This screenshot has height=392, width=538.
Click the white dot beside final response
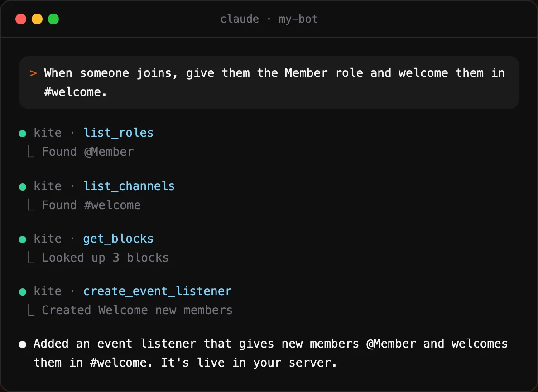(x=23, y=344)
